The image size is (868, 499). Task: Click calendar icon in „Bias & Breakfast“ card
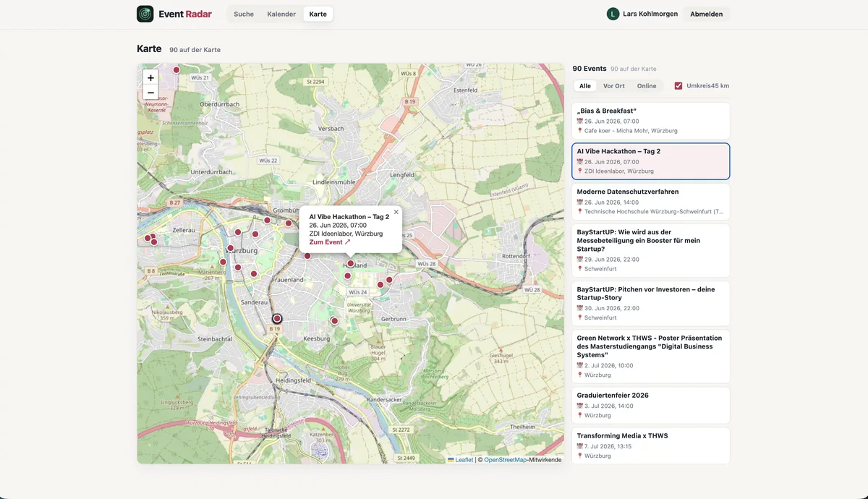click(580, 121)
